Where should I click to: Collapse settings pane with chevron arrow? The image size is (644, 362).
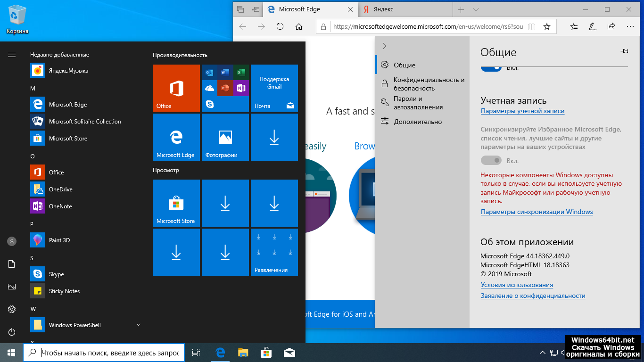[x=385, y=46]
